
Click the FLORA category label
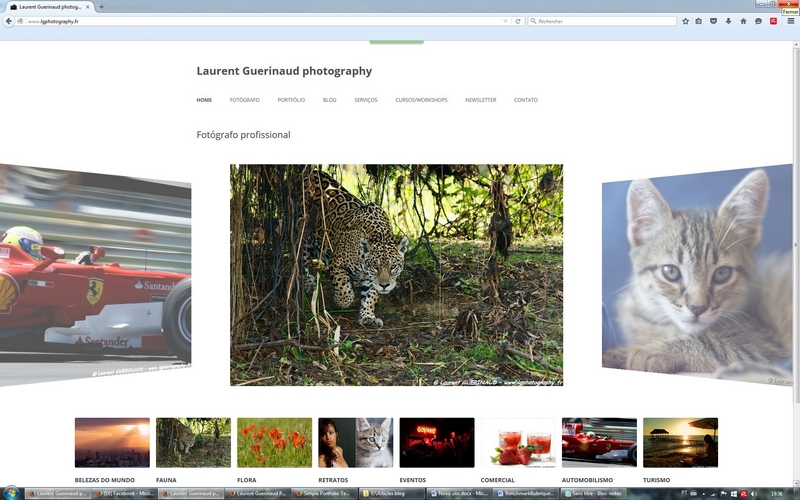click(246, 480)
